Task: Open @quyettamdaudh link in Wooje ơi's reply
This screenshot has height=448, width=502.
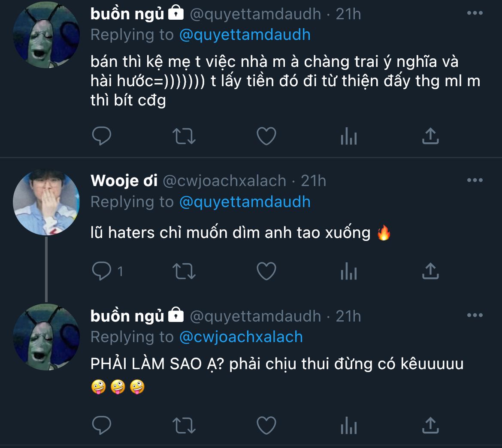Action: click(x=245, y=202)
